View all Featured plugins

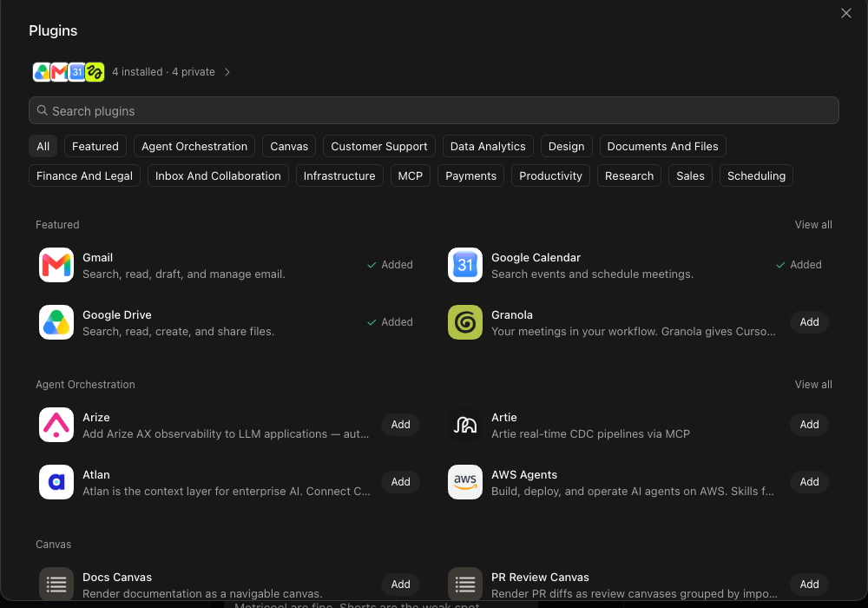(813, 225)
